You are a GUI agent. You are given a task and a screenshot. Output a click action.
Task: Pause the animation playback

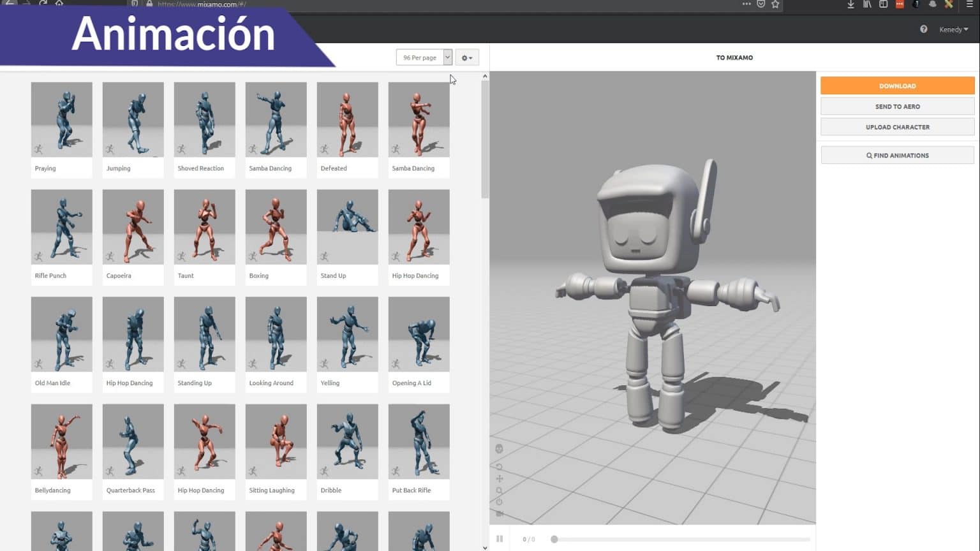tap(500, 538)
